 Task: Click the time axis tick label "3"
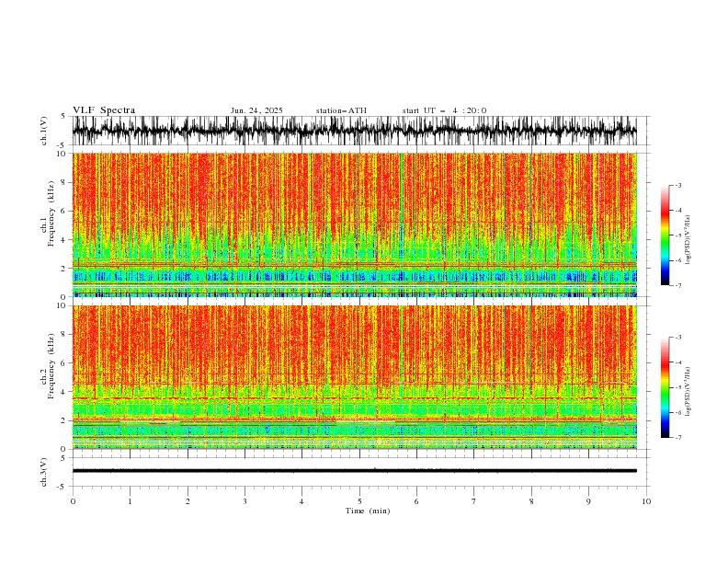click(245, 501)
